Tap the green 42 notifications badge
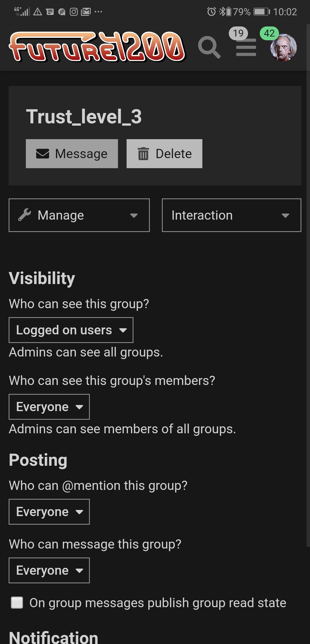Viewport: 310px width, 644px height. [x=269, y=33]
